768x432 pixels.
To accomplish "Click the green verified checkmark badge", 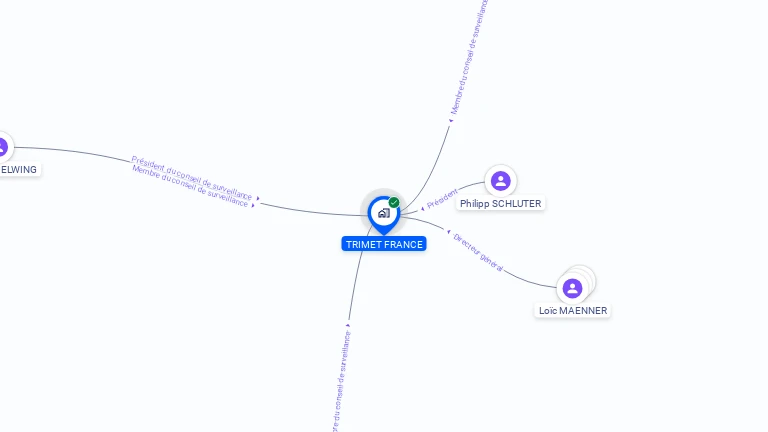I will [394, 202].
